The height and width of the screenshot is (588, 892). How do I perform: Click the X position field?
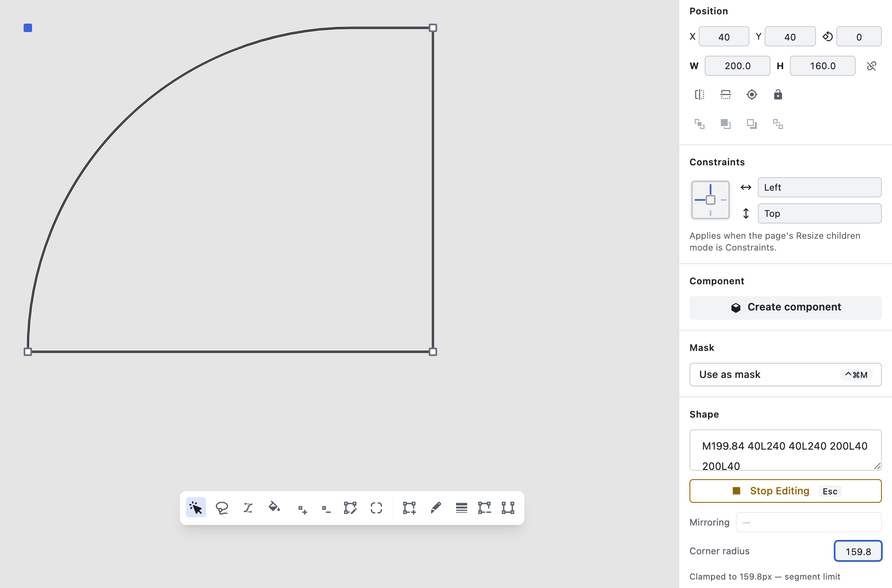click(x=724, y=37)
